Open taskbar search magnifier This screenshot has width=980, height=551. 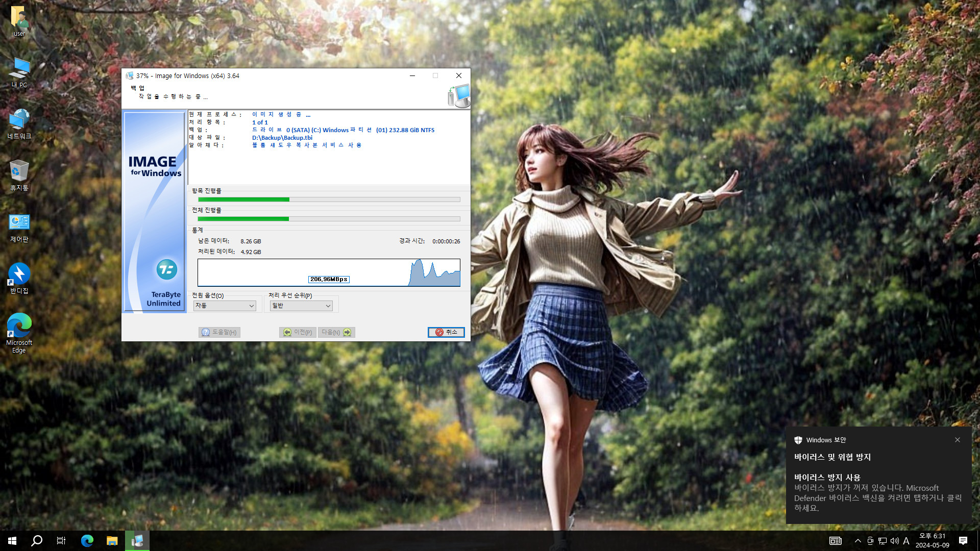pos(37,541)
